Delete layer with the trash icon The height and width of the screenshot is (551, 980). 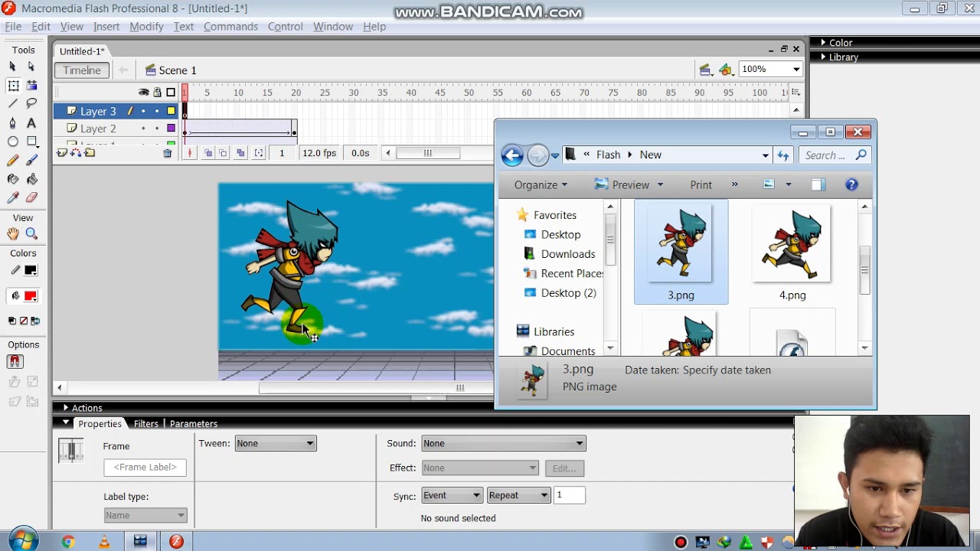pos(168,153)
